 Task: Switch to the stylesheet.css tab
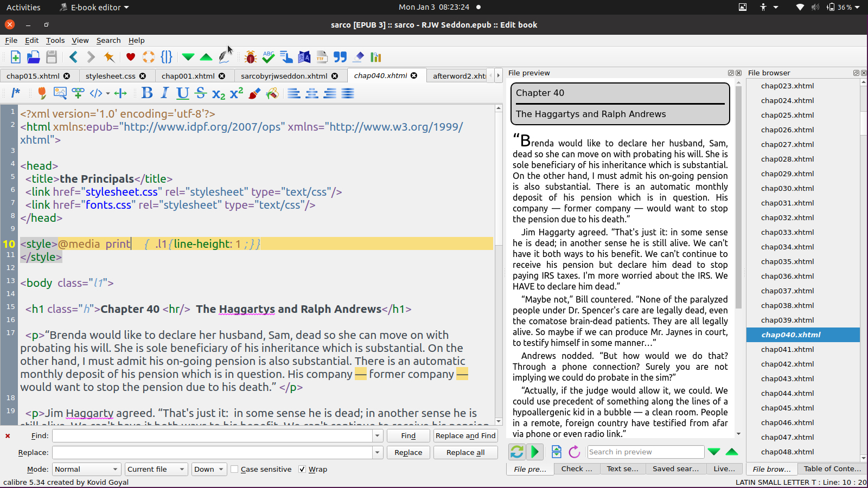111,76
